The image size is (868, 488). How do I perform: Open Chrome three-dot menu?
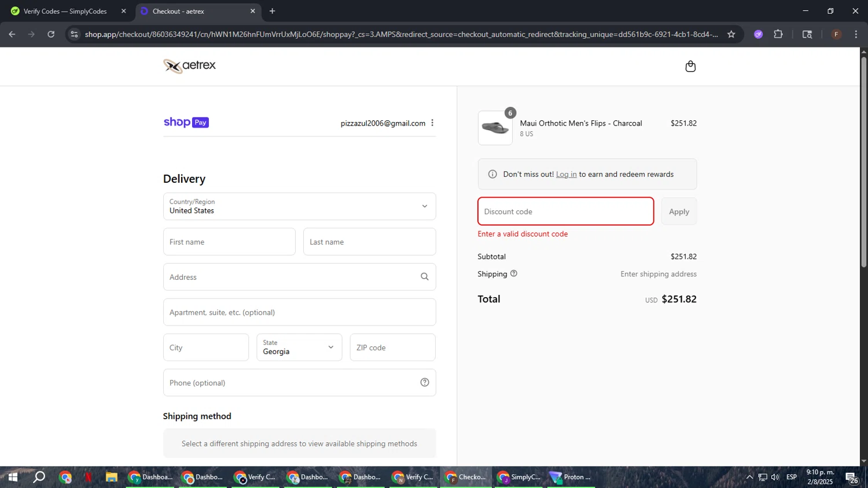[x=856, y=34]
